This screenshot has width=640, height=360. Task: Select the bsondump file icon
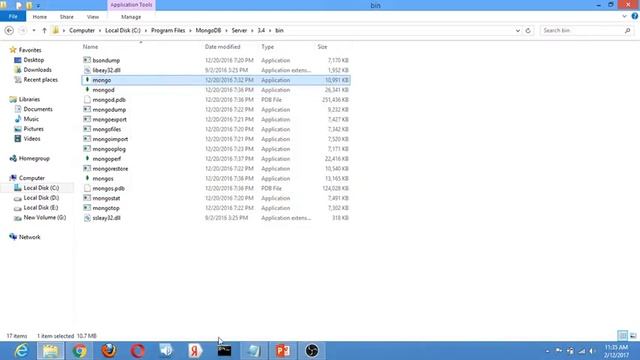87,60
